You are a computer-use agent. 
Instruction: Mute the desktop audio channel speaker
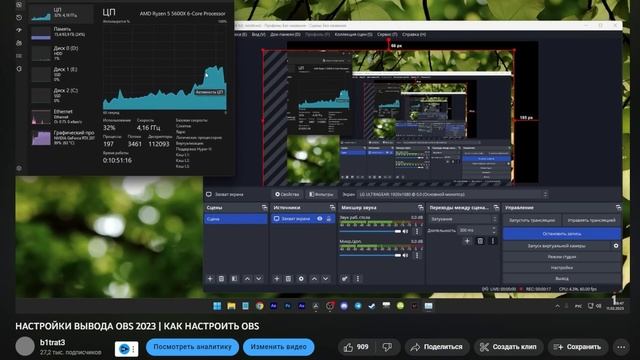tap(405, 231)
